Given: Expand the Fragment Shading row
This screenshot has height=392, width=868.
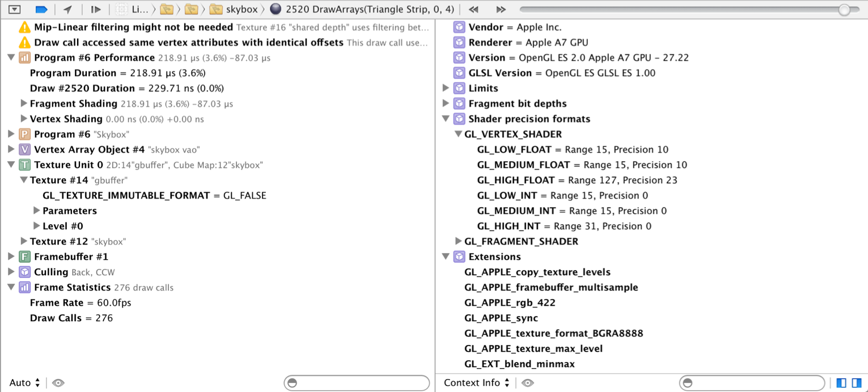Looking at the screenshot, I should (x=23, y=104).
